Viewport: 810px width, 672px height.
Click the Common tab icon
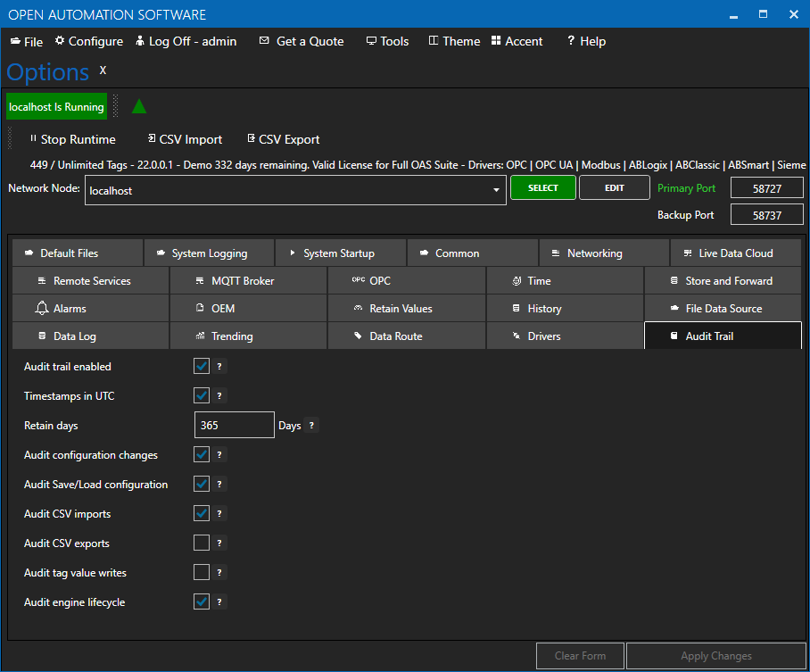424,253
